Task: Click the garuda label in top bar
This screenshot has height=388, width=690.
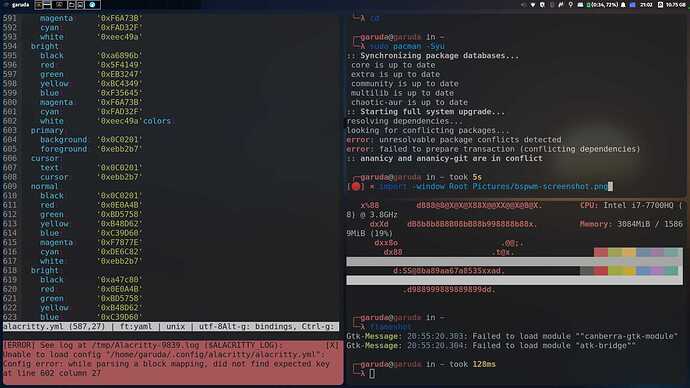Action: coord(20,5)
